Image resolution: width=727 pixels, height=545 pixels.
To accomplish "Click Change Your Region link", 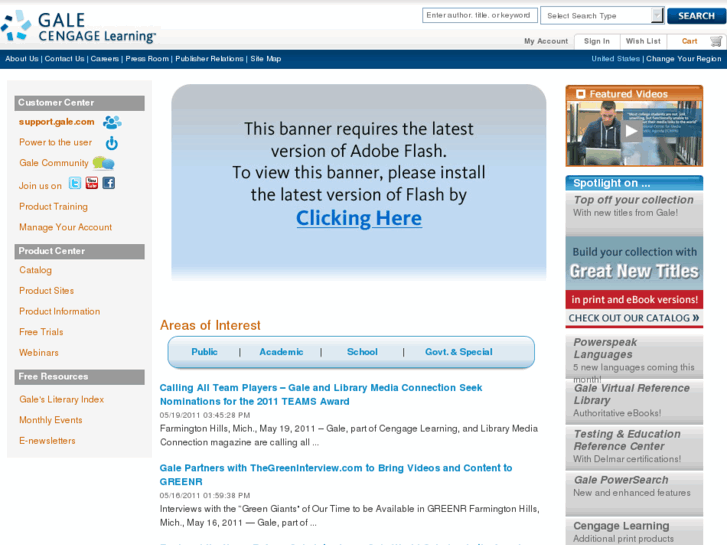I will (684, 59).
